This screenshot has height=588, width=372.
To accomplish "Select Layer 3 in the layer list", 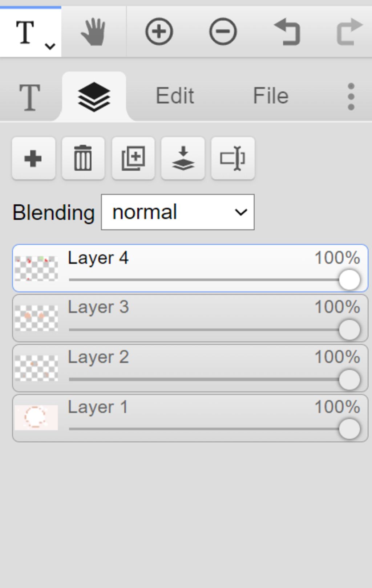I will click(190, 318).
